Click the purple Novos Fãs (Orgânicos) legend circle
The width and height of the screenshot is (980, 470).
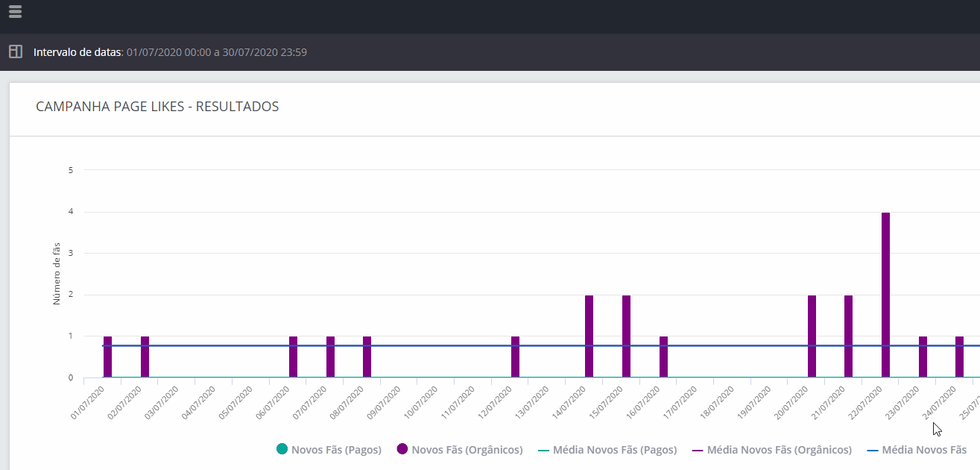point(402,450)
